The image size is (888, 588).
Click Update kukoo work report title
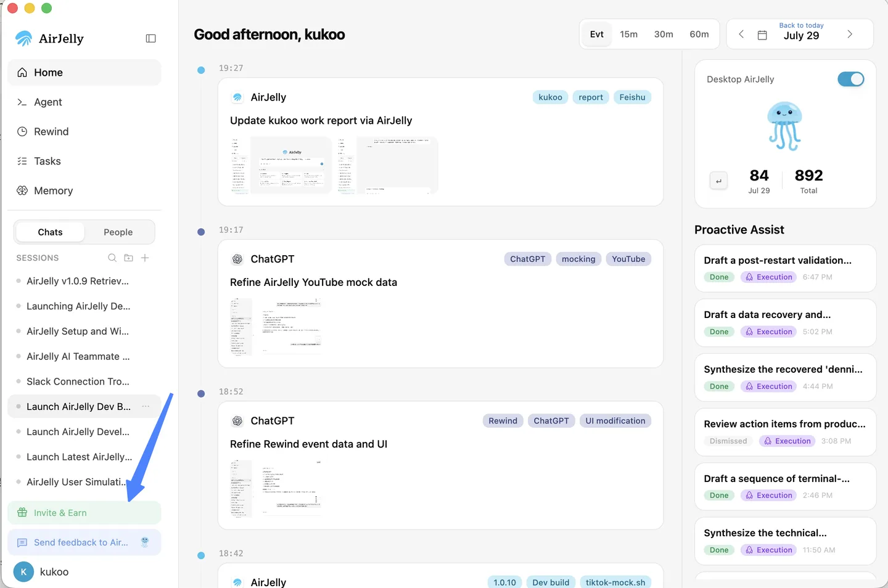click(321, 121)
